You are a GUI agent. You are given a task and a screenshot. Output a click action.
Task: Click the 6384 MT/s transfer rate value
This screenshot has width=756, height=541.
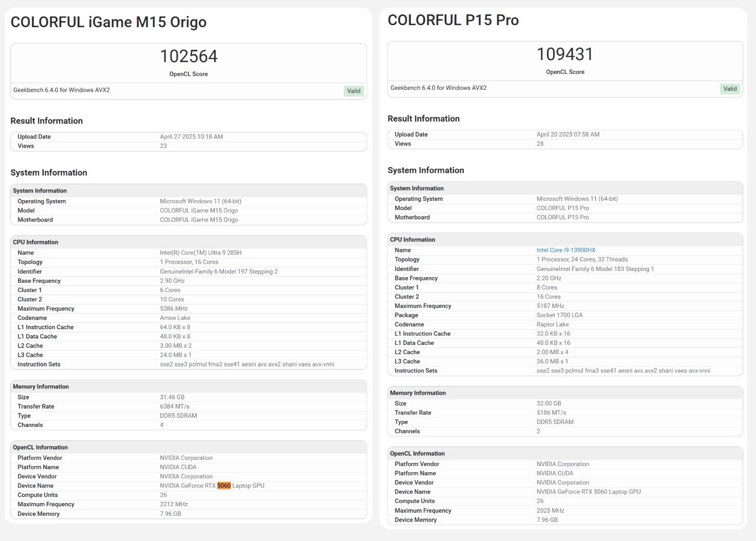(175, 407)
